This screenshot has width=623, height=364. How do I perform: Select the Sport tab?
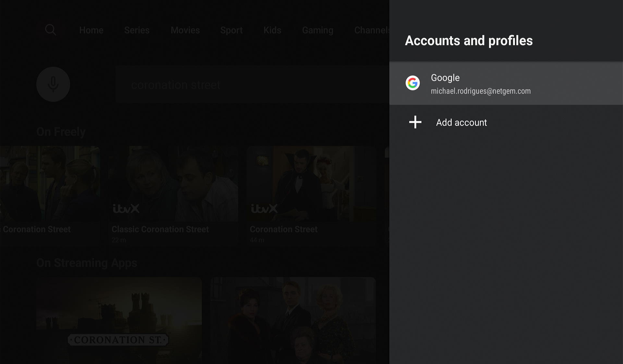[231, 30]
